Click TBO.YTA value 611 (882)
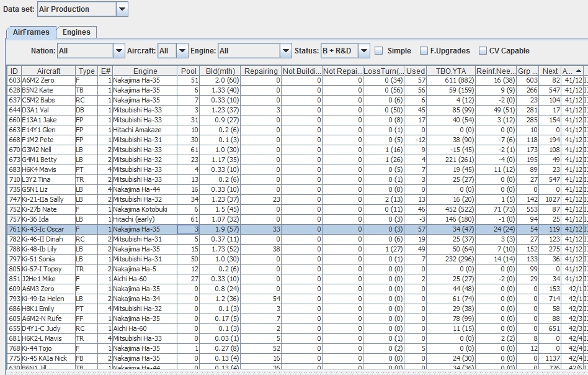588x375 pixels. click(x=451, y=80)
